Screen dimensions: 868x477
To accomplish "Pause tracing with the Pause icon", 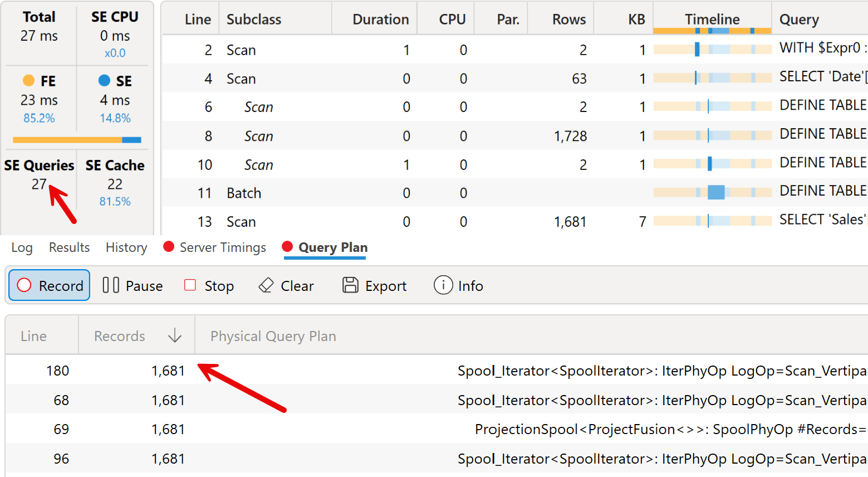I will 111,285.
